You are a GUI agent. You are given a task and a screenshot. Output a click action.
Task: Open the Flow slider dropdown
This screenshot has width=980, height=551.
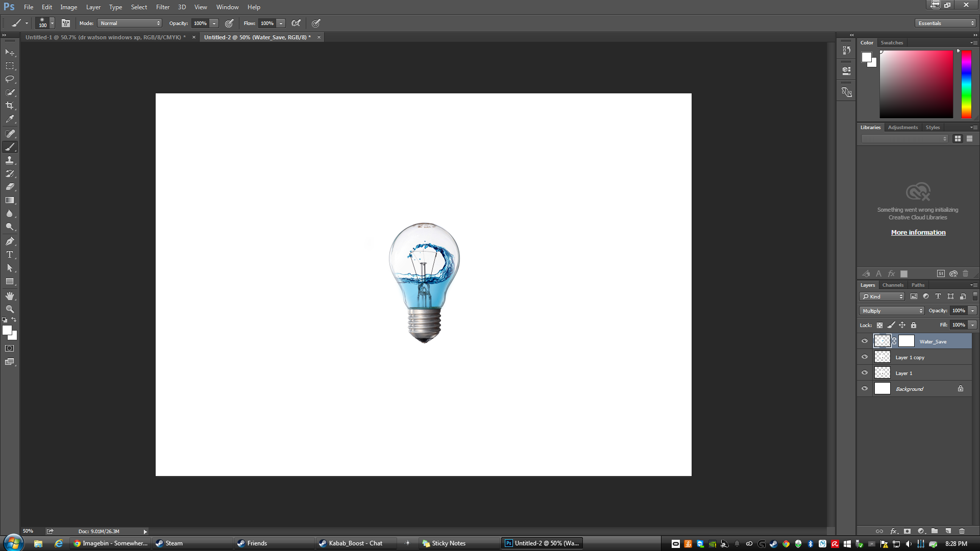pyautogui.click(x=281, y=23)
